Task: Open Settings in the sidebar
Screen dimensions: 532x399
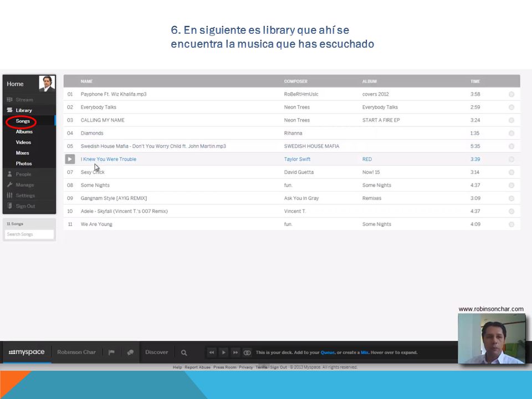Action: [25, 196]
